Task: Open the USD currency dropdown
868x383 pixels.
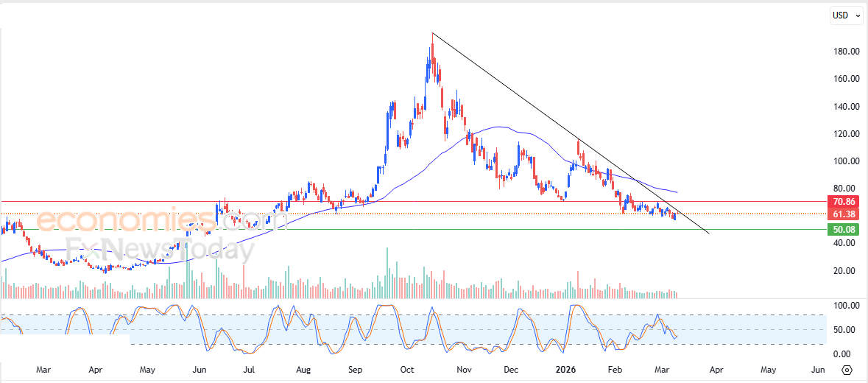Action: [847, 15]
